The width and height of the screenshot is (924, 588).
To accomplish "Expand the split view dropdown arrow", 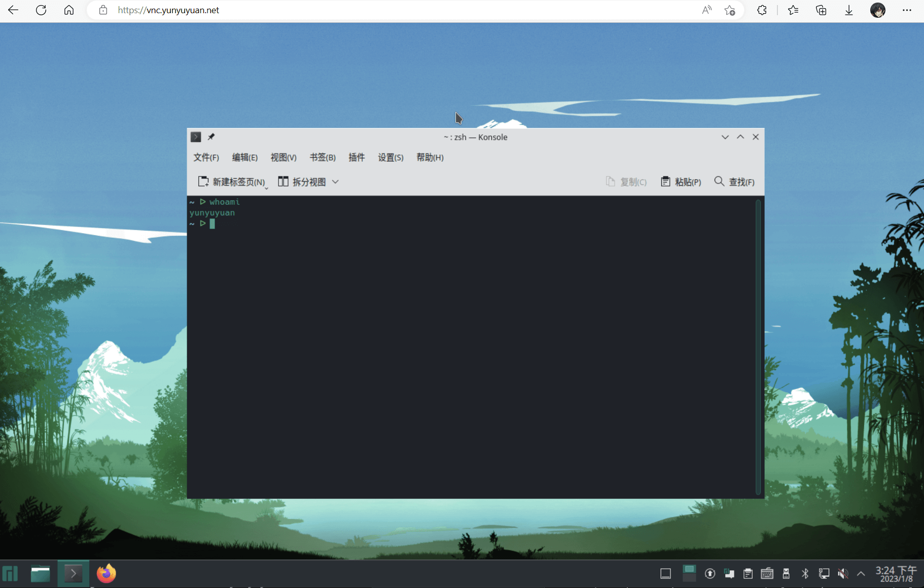I will point(335,182).
